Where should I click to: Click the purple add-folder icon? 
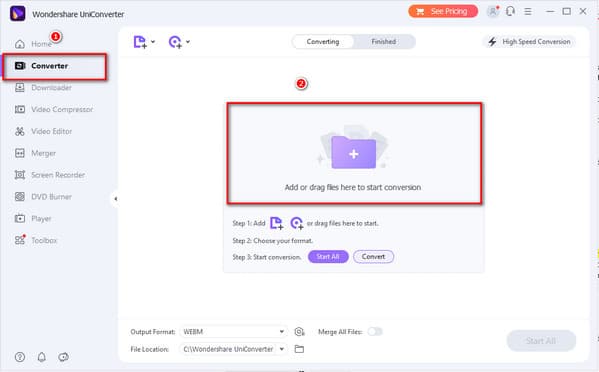pos(354,152)
